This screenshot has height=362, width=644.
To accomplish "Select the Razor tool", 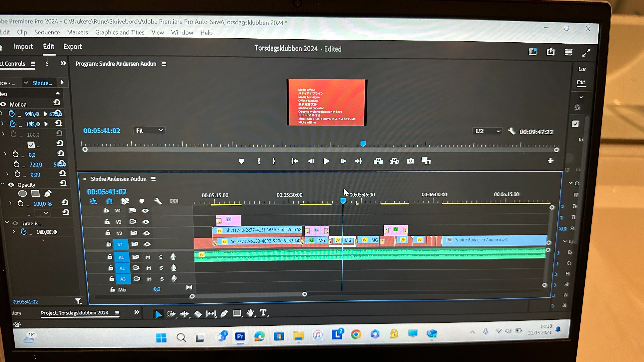I will [198, 314].
